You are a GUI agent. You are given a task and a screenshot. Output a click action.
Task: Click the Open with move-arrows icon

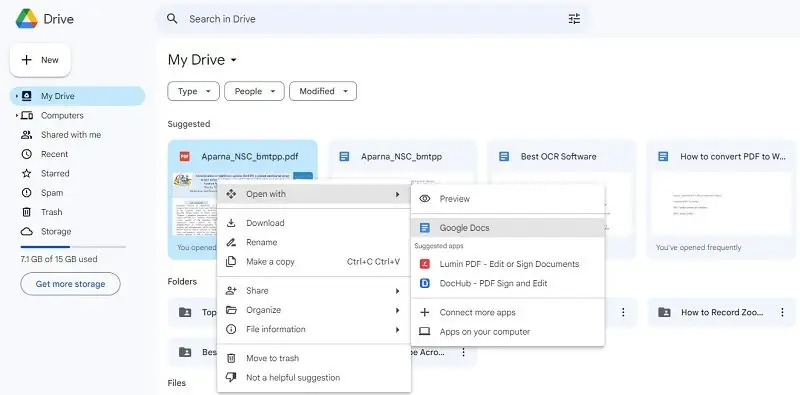point(231,194)
